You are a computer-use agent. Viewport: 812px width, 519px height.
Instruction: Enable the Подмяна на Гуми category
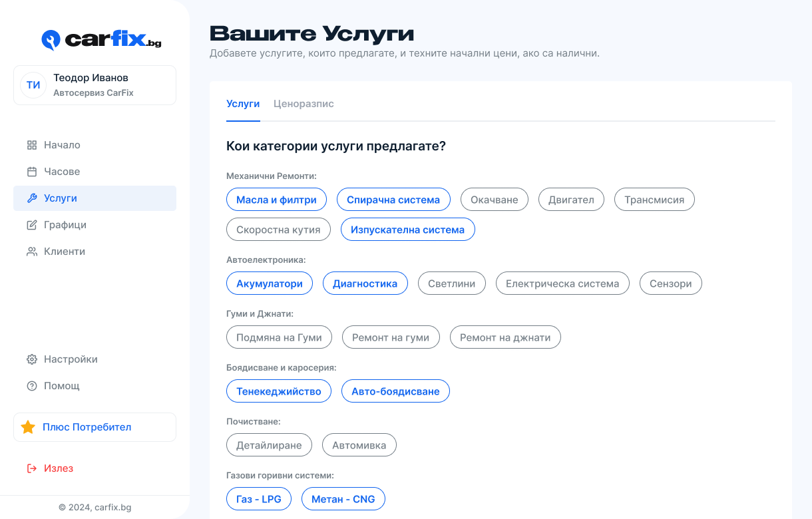coord(279,337)
